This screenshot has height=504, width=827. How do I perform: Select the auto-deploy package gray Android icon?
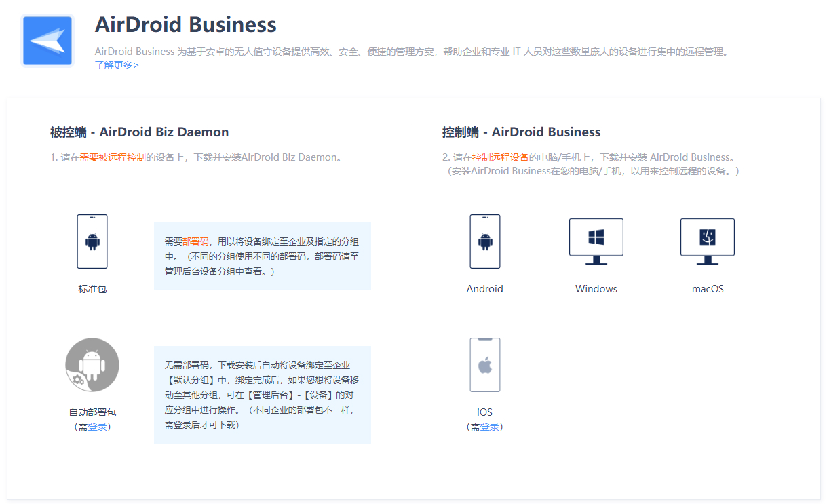[x=92, y=365]
